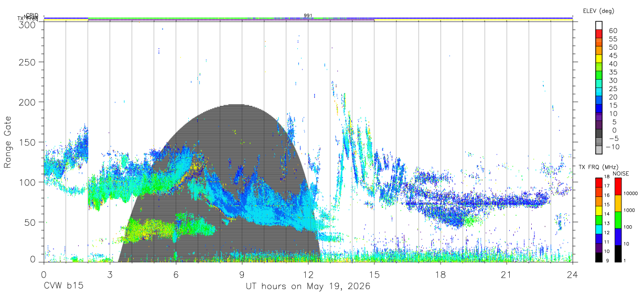Image resolution: width=644 pixels, height=297 pixels.
Task: Pick the ELEV swatch between 30 and 35
Action: tap(599, 75)
